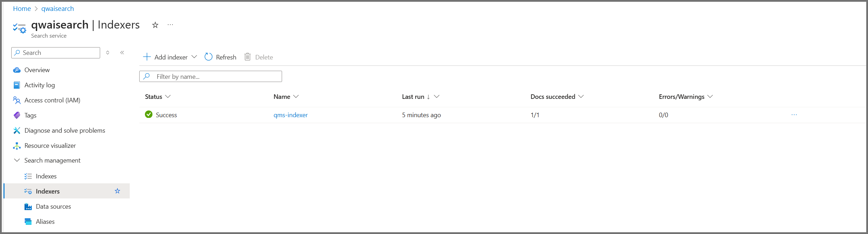Click the up-down expand arrows near Search
Screen dimensions: 868x234
tap(108, 53)
